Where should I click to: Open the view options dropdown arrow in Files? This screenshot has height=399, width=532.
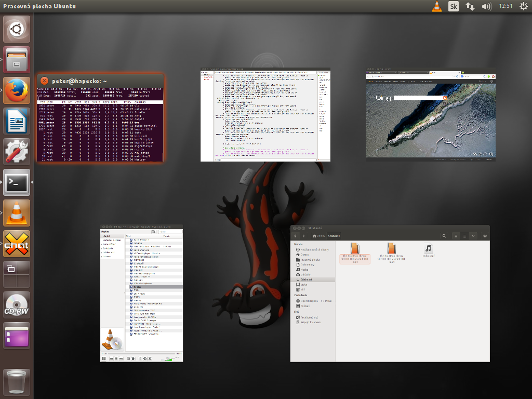point(473,236)
